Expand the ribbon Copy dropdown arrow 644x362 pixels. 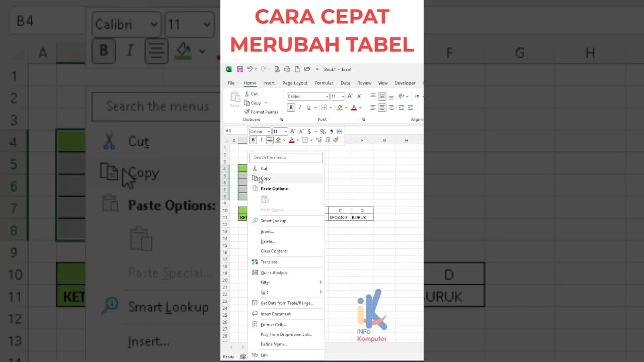click(266, 103)
